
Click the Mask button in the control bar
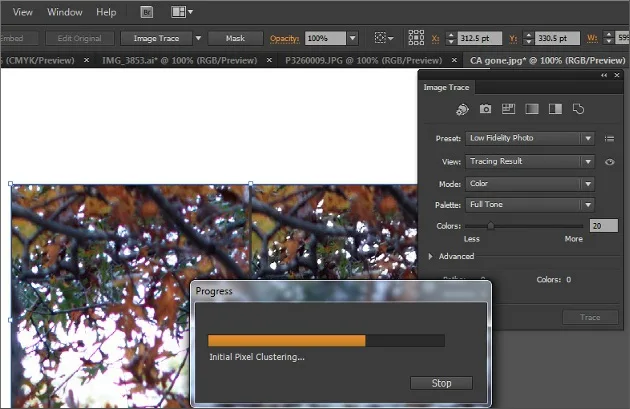(x=235, y=39)
